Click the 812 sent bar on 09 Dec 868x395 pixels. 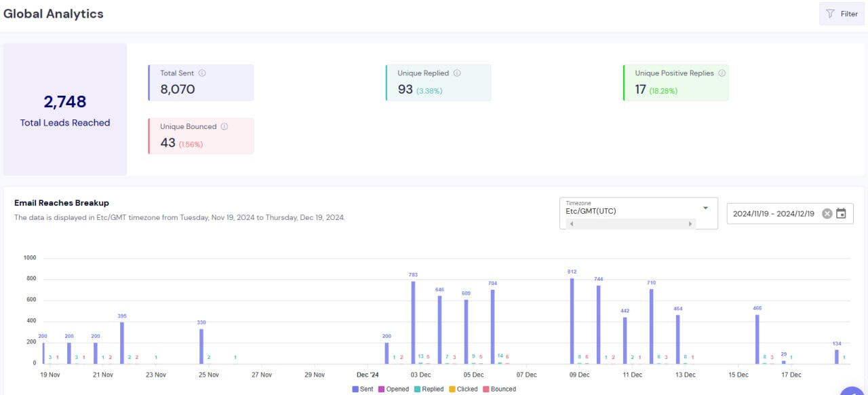point(572,320)
